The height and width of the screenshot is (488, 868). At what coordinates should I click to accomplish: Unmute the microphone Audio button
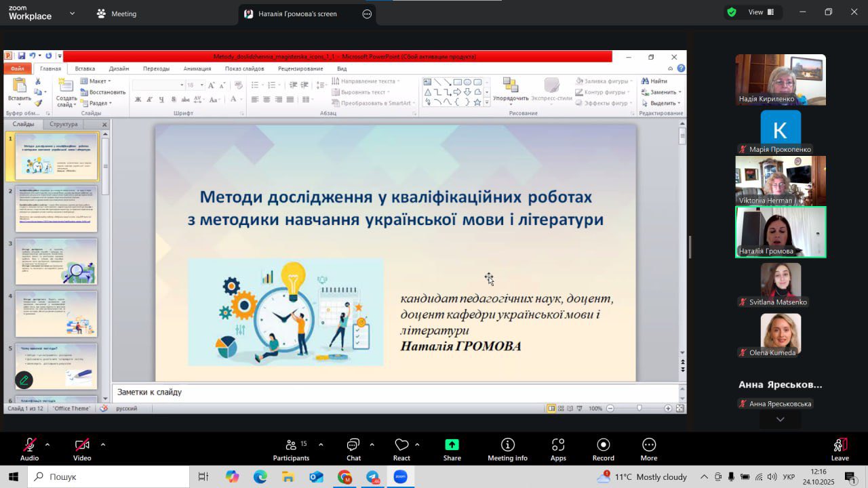29,448
